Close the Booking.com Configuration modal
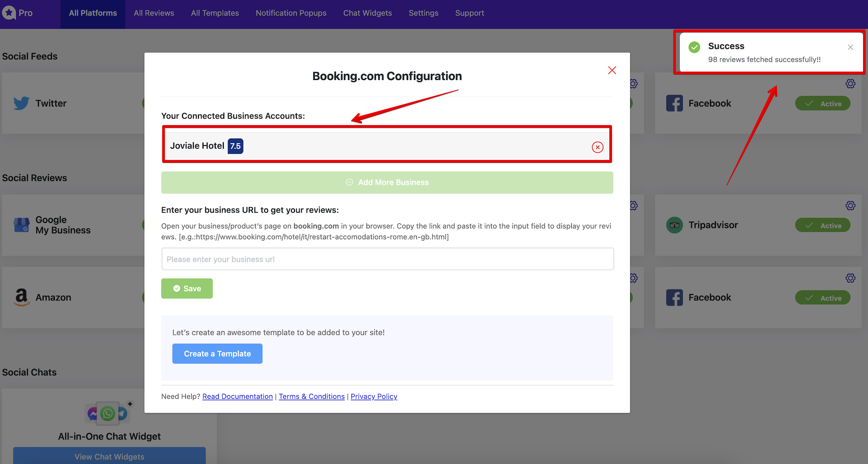The height and width of the screenshot is (464, 868). pyautogui.click(x=612, y=70)
